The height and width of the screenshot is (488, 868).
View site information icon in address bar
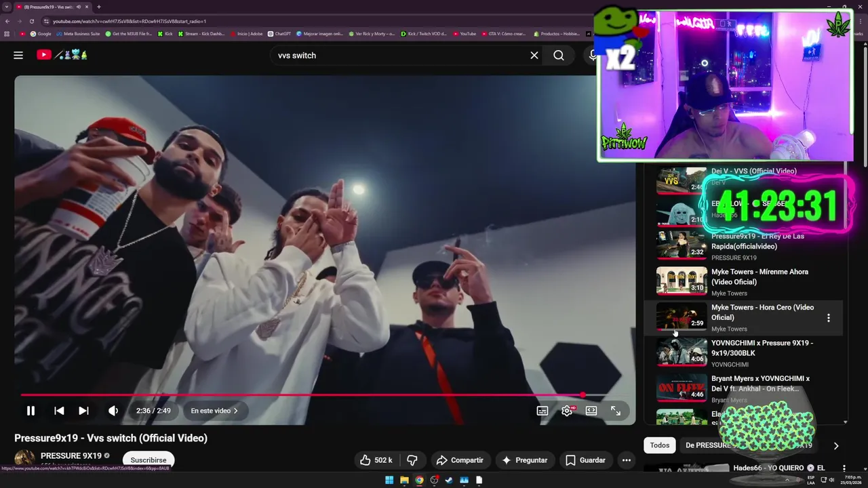coord(47,21)
